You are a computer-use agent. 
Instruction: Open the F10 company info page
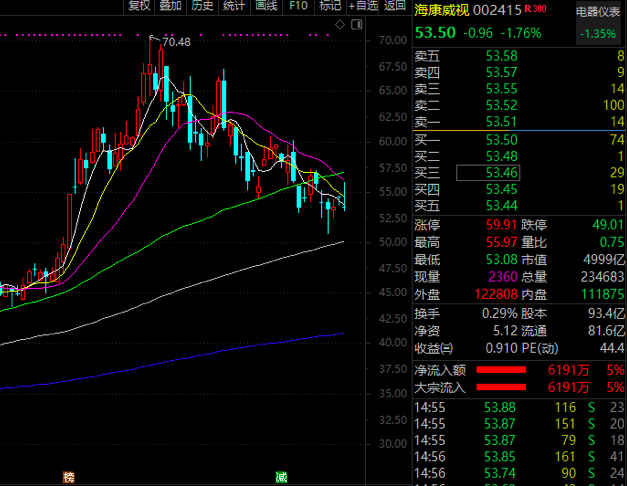pos(298,6)
